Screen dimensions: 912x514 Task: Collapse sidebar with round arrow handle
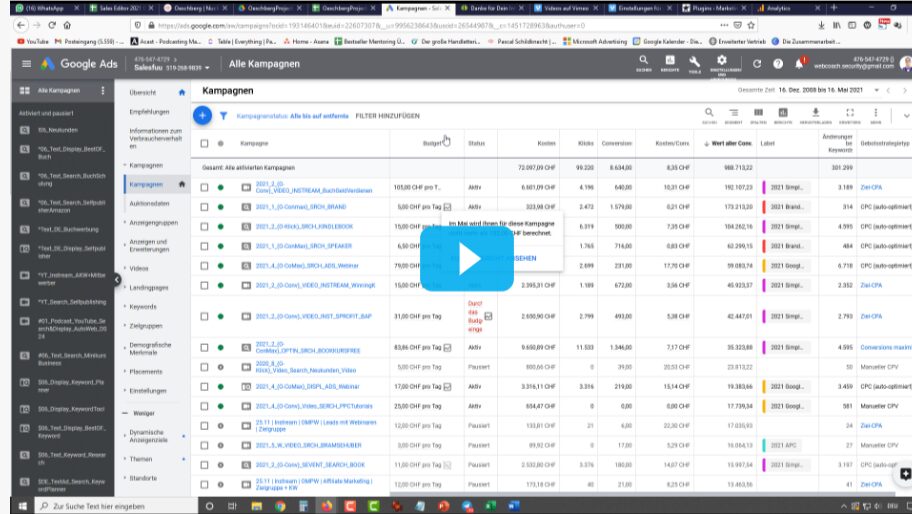[x=117, y=280]
